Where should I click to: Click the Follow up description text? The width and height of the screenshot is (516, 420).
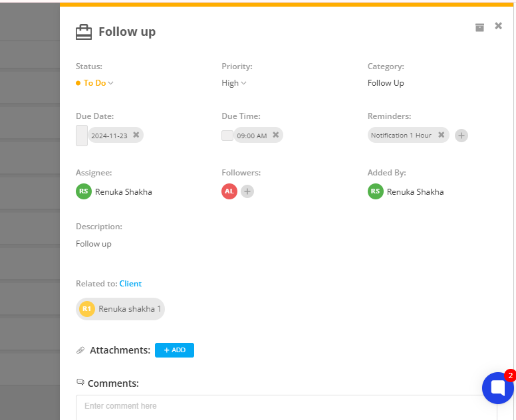point(94,244)
